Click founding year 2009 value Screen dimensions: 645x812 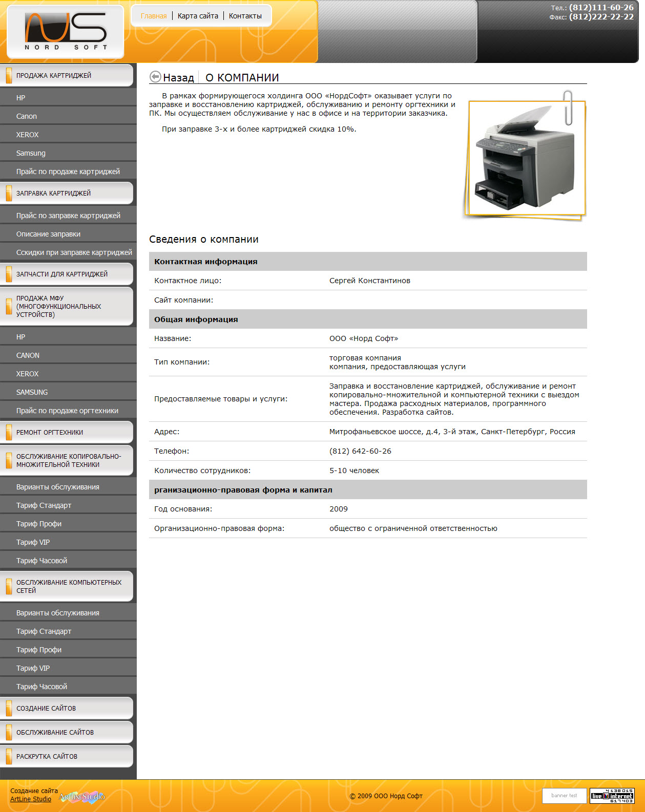(x=339, y=509)
